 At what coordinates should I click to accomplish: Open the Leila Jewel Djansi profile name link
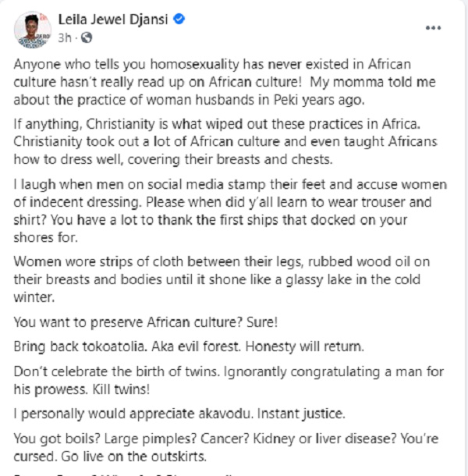(113, 20)
